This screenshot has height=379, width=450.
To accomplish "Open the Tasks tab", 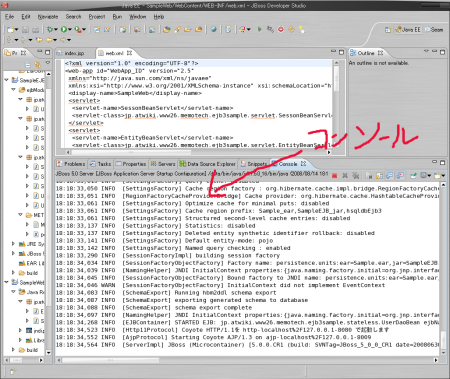I will pyautogui.click(x=101, y=164).
